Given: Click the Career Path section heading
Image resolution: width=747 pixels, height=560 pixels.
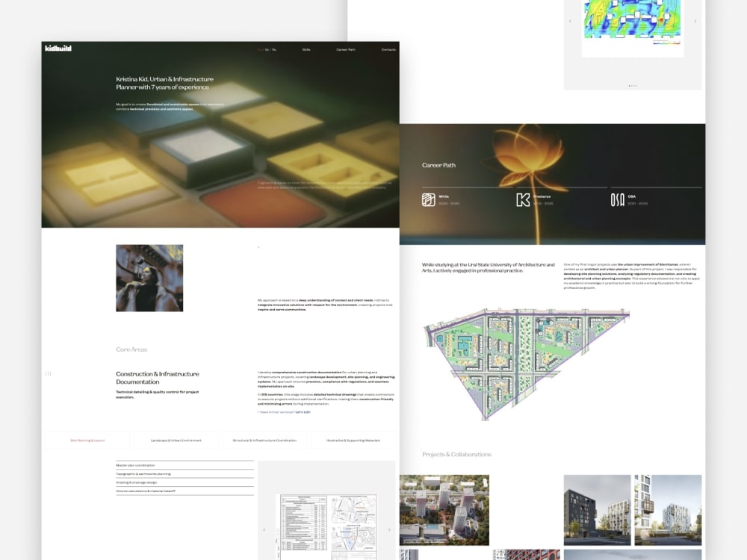Looking at the screenshot, I should tap(438, 165).
